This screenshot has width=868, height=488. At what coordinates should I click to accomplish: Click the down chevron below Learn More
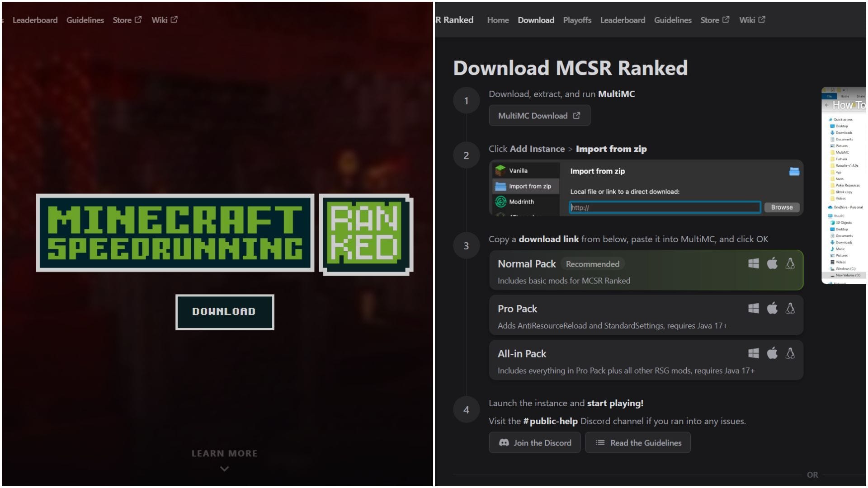click(224, 469)
